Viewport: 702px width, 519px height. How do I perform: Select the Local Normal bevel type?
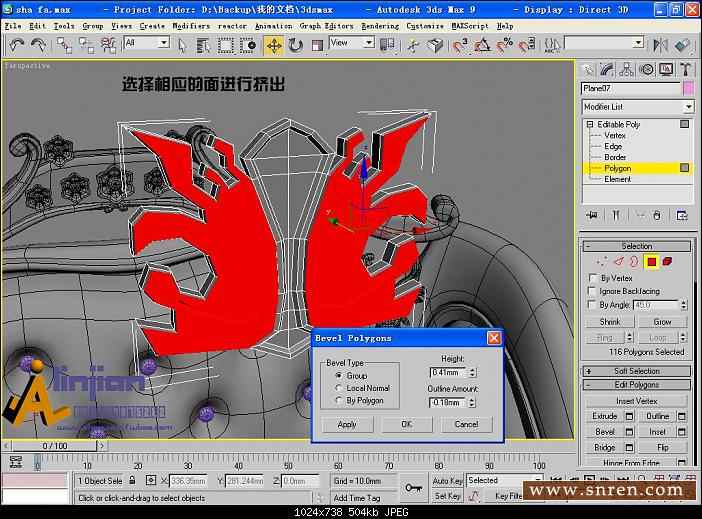tap(337, 387)
